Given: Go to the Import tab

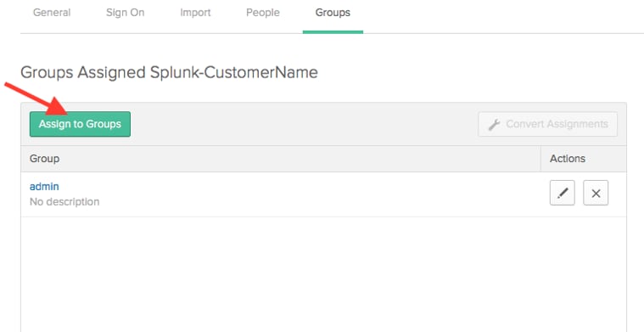Looking at the screenshot, I should pos(195,13).
